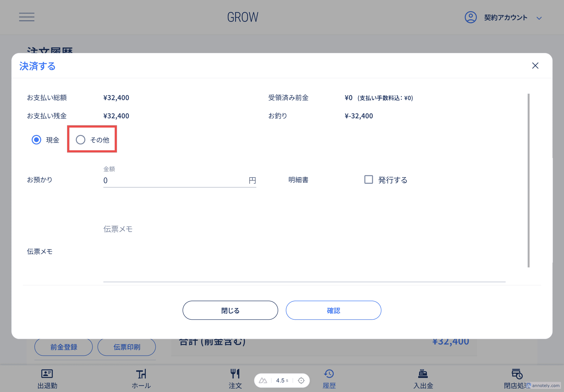The width and height of the screenshot is (564, 392).
Task: Click the 金額 amount input field
Action: 179,180
